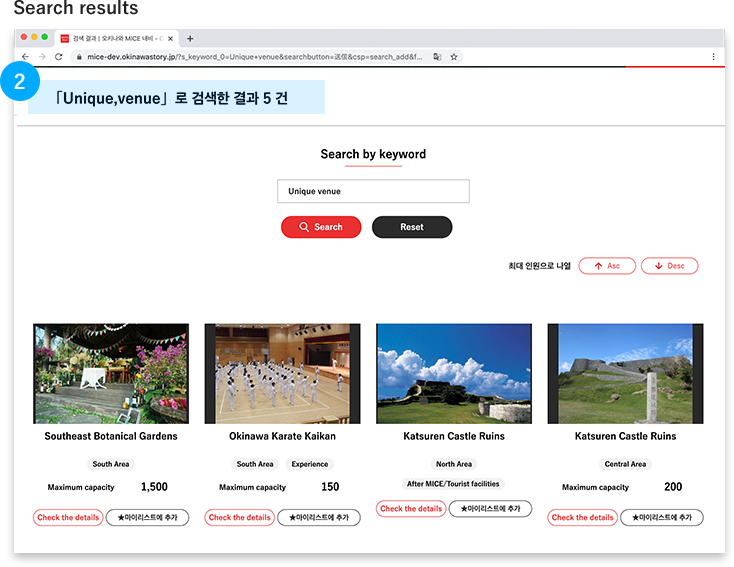Click the macOS green fullscreen window dot
Image resolution: width=734 pixels, height=567 pixels.
44,37
